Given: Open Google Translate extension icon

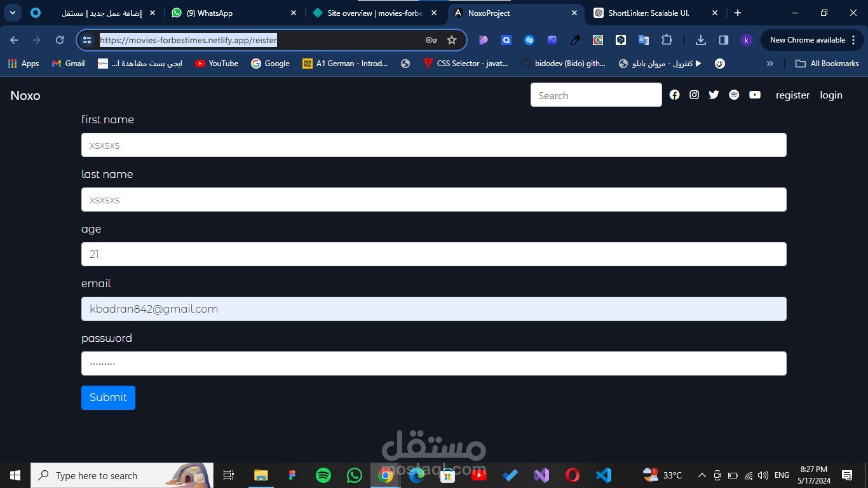Looking at the screenshot, I should [644, 40].
